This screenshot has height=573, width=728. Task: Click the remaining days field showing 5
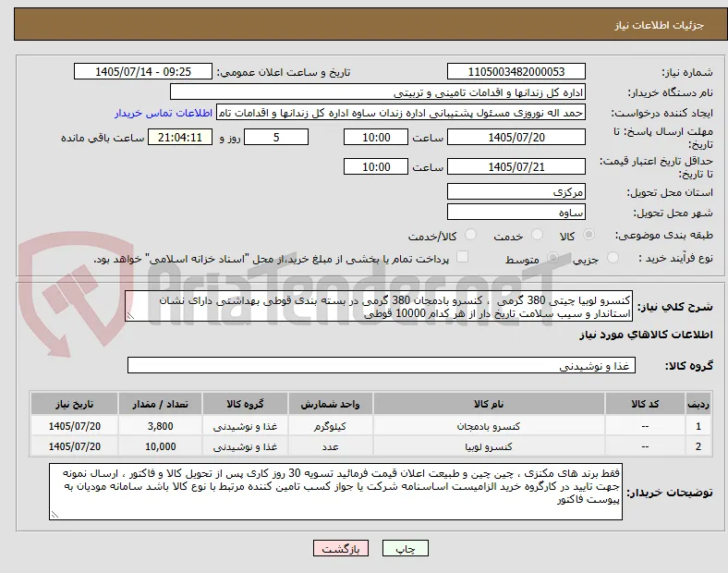coord(276,137)
